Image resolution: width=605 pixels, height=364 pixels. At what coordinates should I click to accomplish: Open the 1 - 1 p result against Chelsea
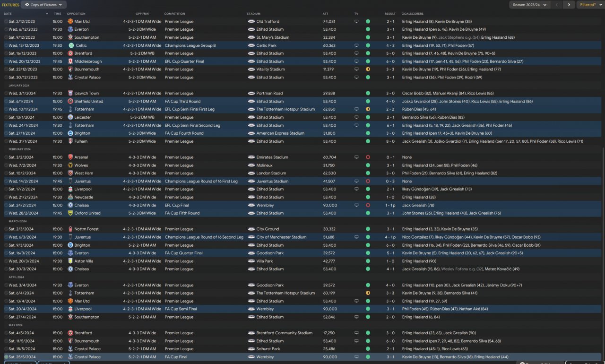pyautogui.click(x=390, y=205)
